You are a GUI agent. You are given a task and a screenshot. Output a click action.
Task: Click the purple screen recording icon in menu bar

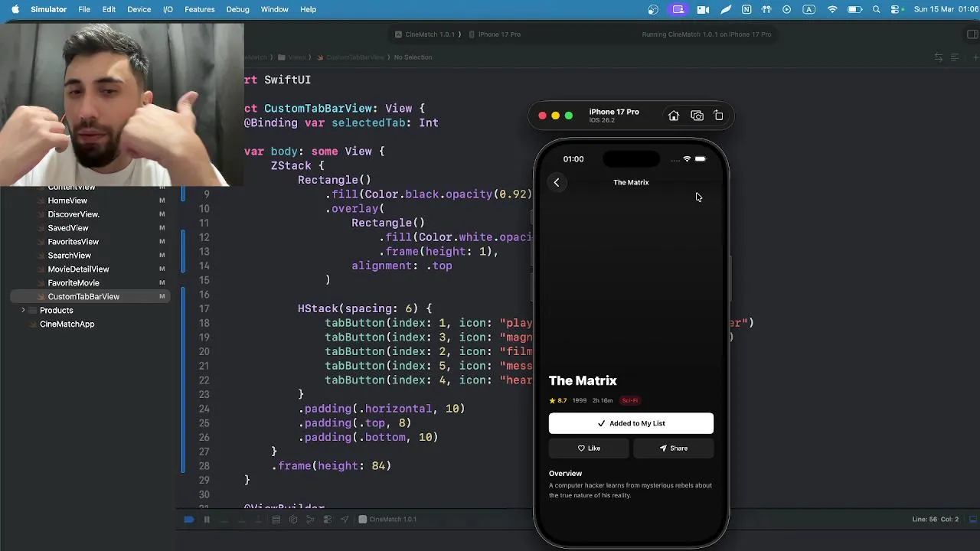[x=678, y=9]
